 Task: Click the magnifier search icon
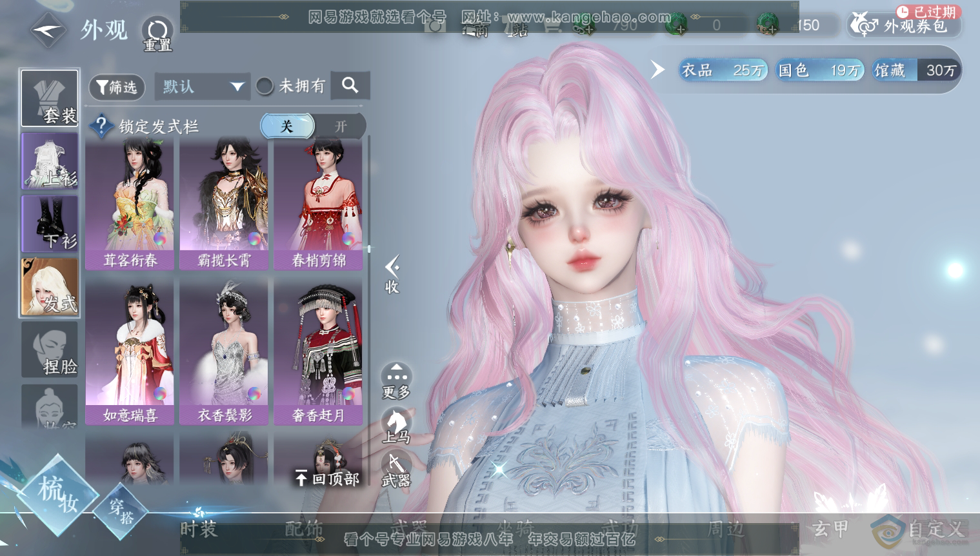pyautogui.click(x=350, y=85)
